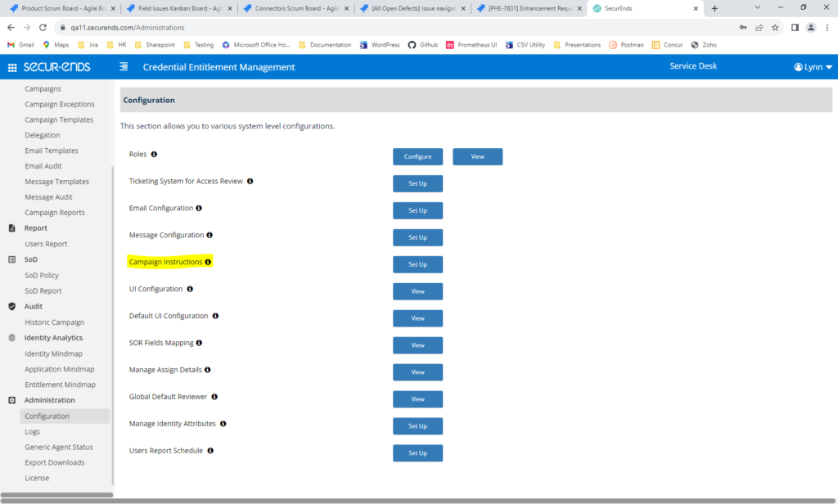
Task: Reload the page with the refresh icon
Action: point(43,27)
